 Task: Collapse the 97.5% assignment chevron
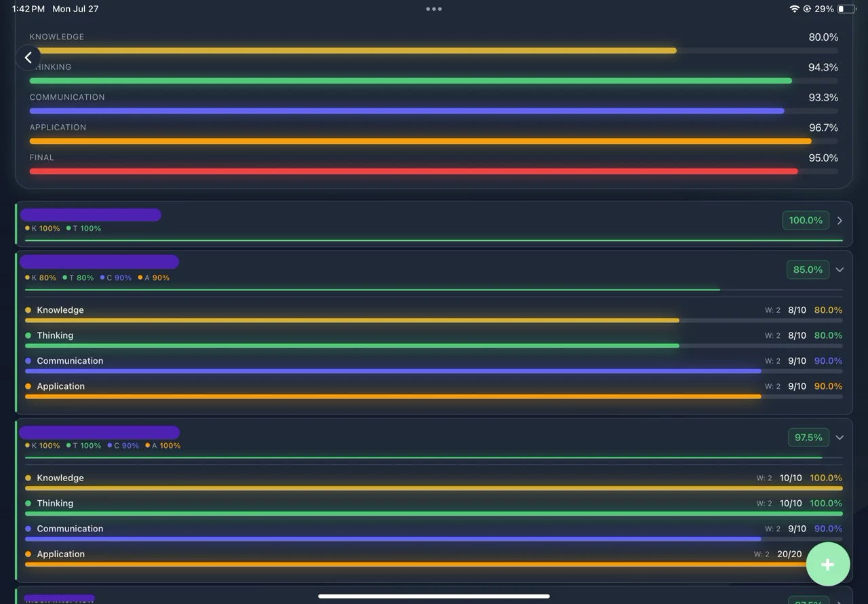pyautogui.click(x=840, y=438)
